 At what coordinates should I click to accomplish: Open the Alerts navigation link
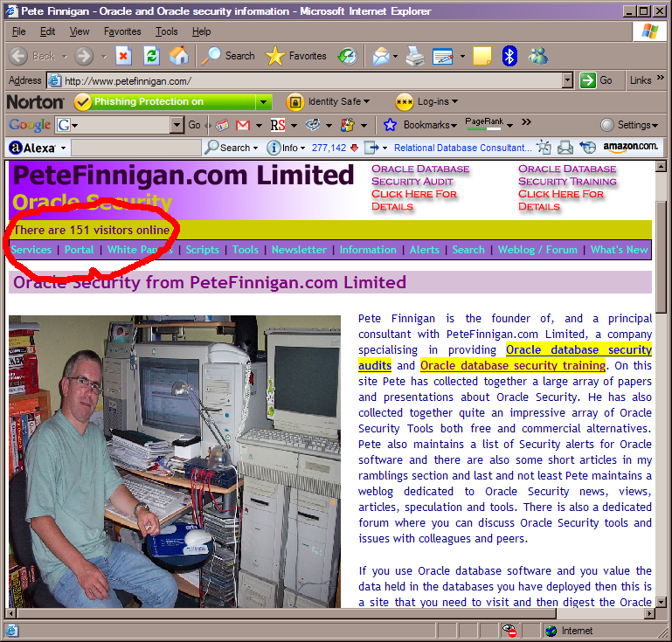(425, 250)
